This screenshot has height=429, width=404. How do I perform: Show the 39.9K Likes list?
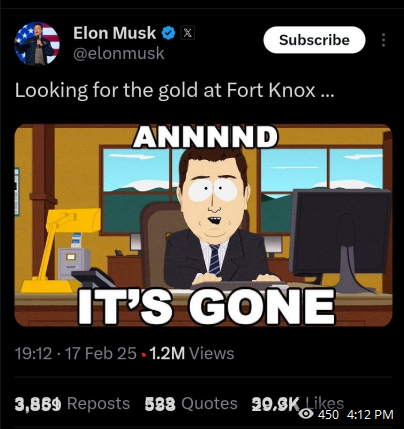tap(297, 404)
